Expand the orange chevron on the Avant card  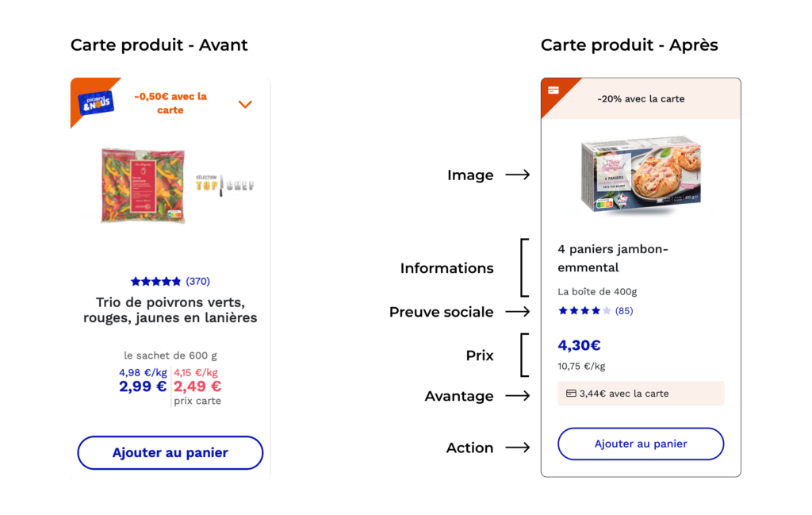point(245,104)
